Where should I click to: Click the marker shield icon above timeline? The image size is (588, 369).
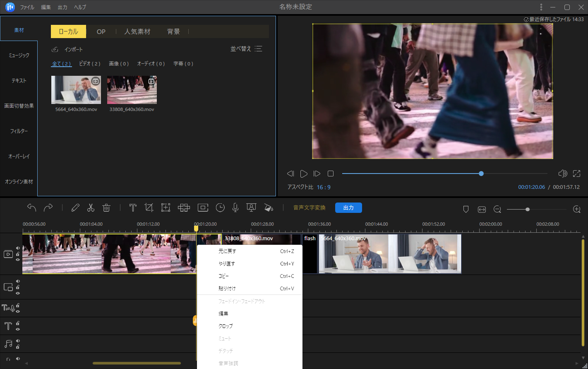click(x=466, y=210)
